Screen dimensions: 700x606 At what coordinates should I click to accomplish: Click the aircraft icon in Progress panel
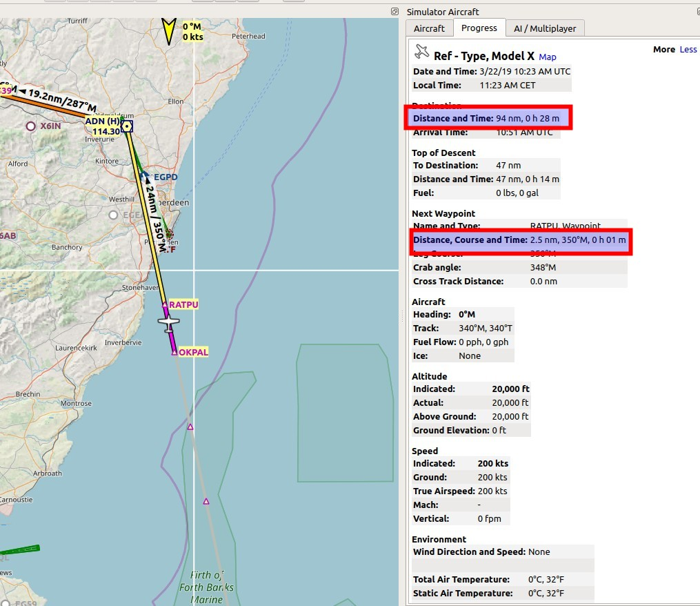coord(421,52)
